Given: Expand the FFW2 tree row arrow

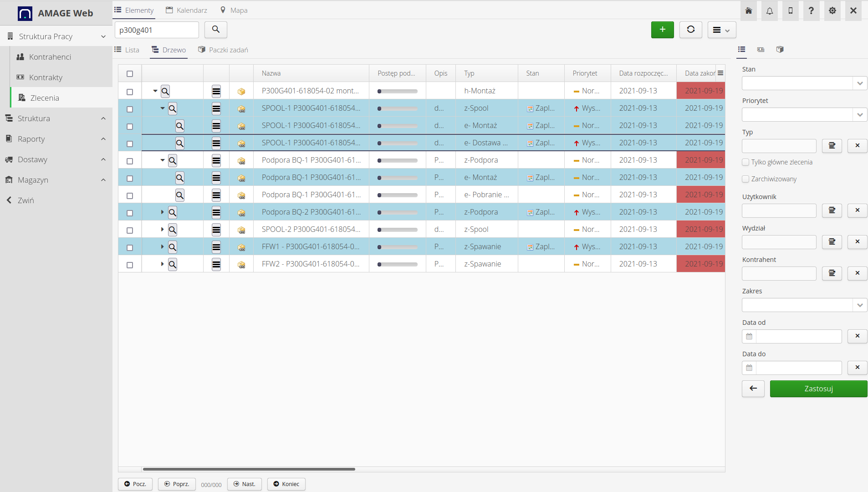Looking at the screenshot, I should point(162,264).
